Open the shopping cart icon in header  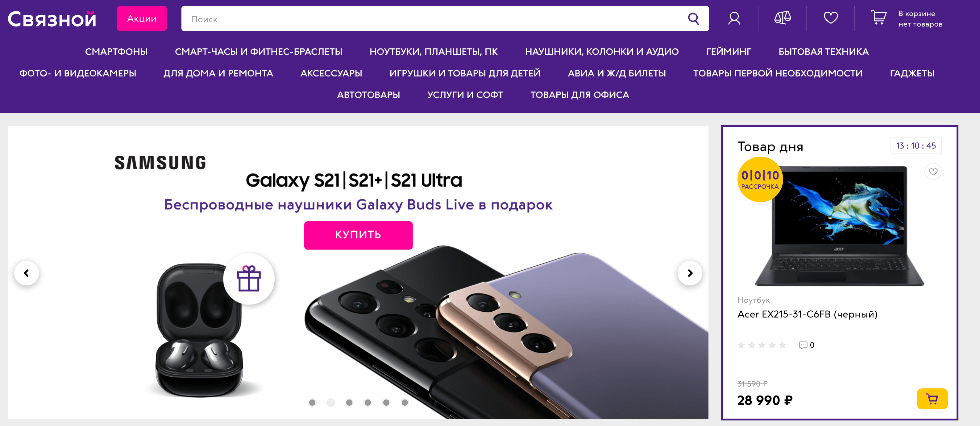(878, 18)
